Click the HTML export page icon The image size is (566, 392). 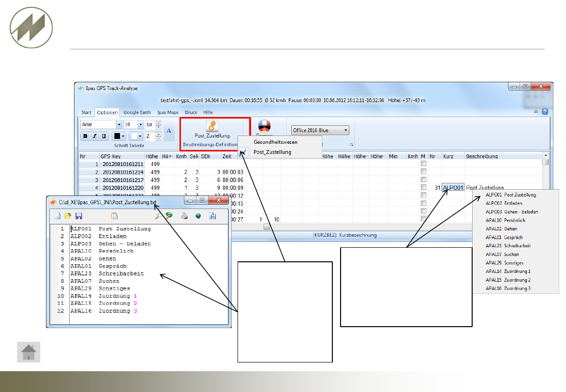click(x=213, y=216)
